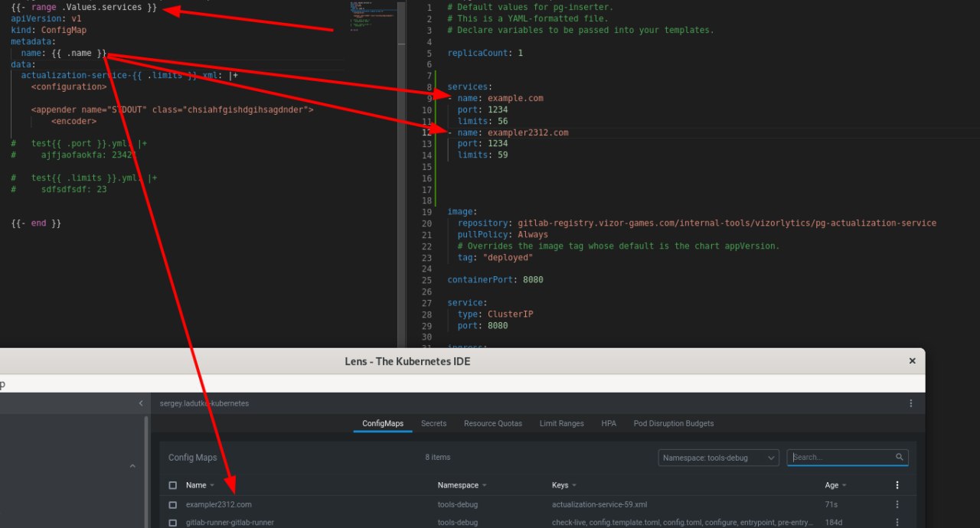Click the Config Maps heading
Viewport: 980px width, 528px height.
tap(192, 458)
